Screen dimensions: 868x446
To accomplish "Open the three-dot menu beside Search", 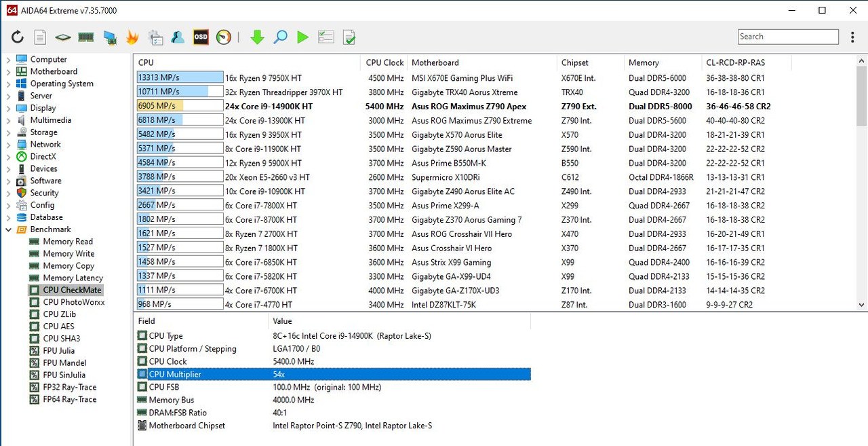I will click(x=852, y=37).
